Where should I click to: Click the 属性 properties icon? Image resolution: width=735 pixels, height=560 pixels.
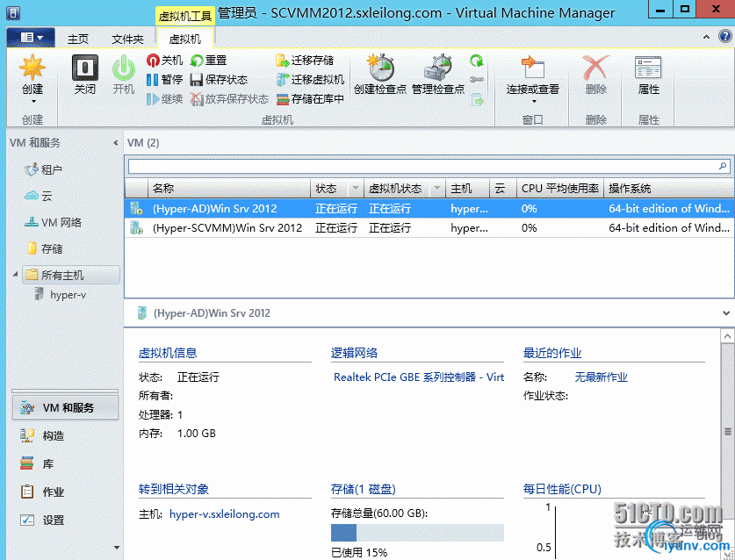[x=648, y=68]
